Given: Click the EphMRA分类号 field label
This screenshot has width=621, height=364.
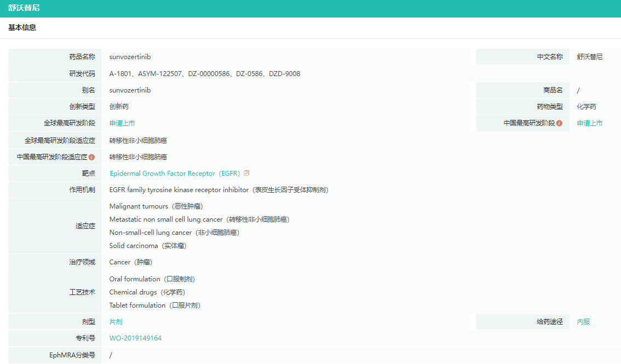Looking at the screenshot, I should pyautogui.click(x=72, y=355).
